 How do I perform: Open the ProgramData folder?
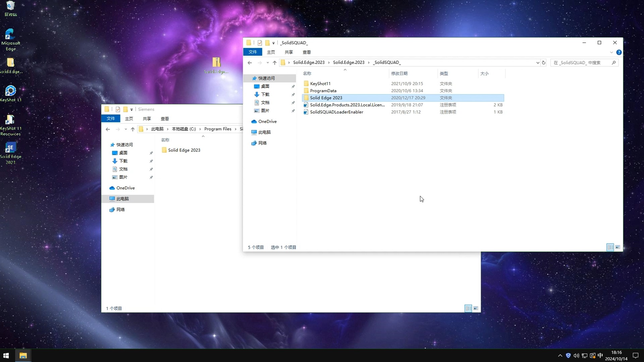(x=402, y=90)
